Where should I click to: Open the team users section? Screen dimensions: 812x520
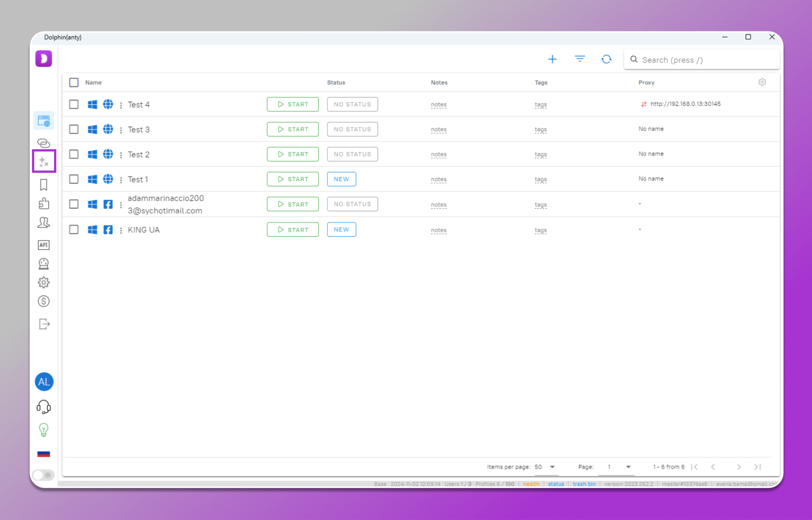(x=44, y=223)
